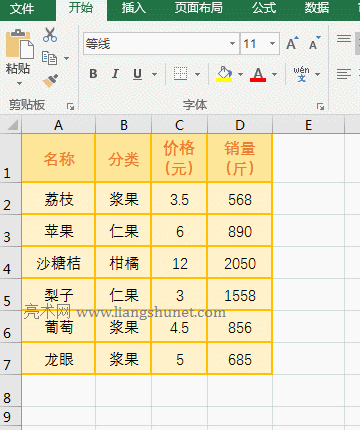Switch to the 公式 tab
The height and width of the screenshot is (430, 360).
[x=264, y=8]
